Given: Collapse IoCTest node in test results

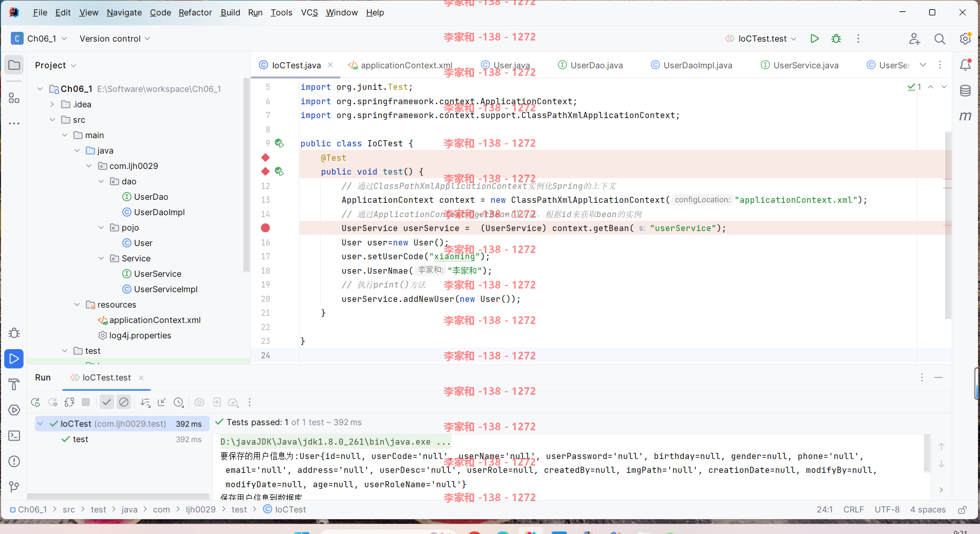Looking at the screenshot, I should coord(40,424).
